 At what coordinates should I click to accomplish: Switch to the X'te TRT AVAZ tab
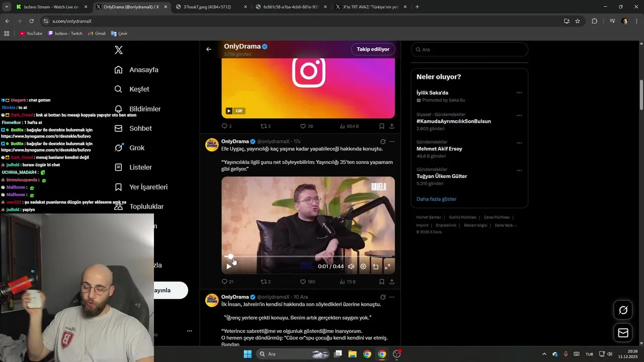[x=371, y=7]
